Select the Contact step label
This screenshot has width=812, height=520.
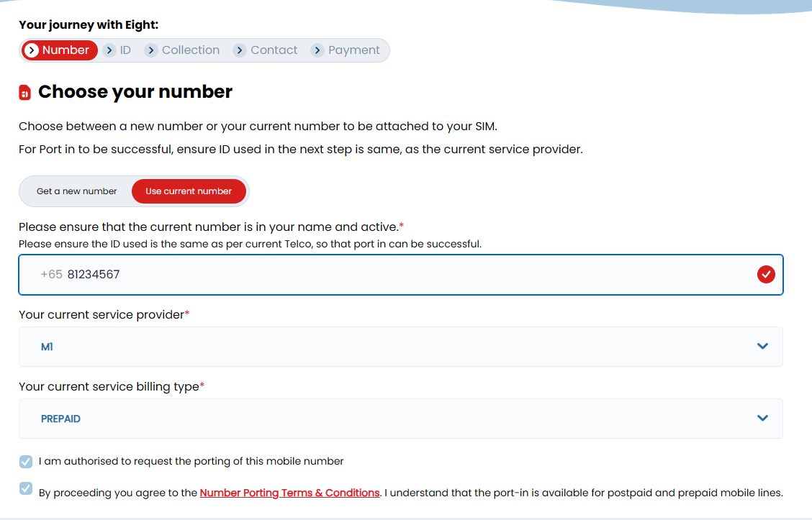[x=274, y=50]
